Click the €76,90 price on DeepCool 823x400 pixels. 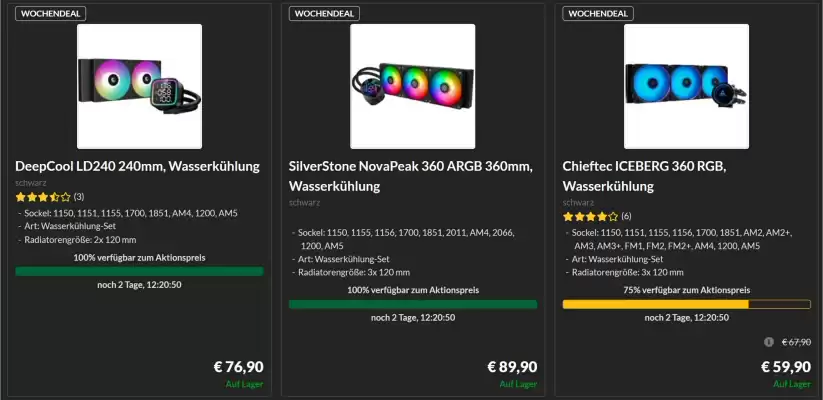(x=239, y=367)
